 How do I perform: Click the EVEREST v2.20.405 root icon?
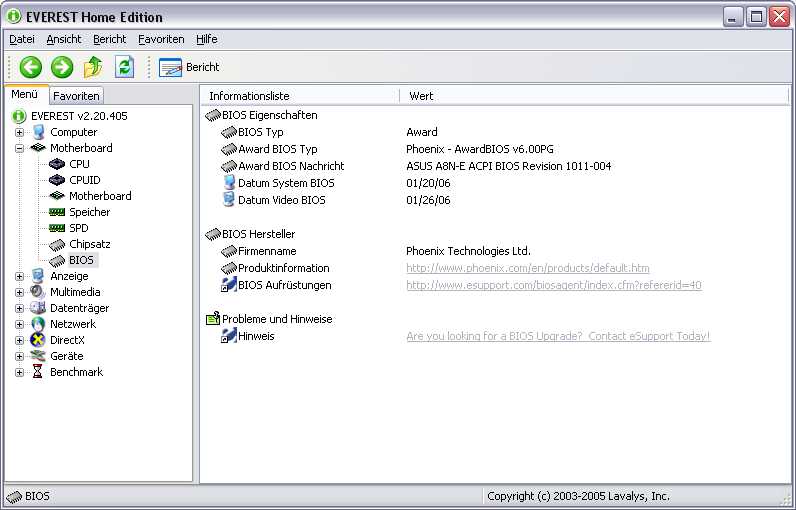coord(19,116)
